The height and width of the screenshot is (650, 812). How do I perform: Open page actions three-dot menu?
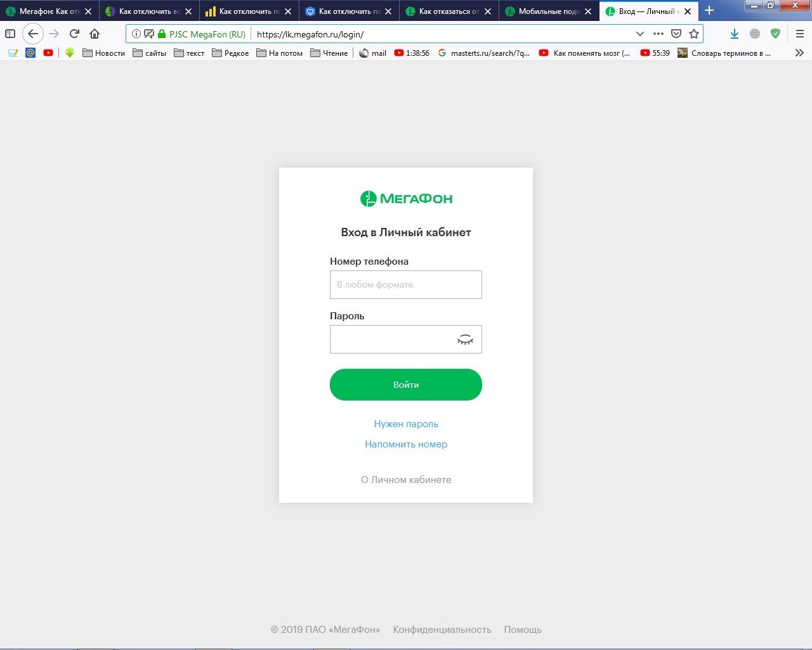tap(658, 34)
